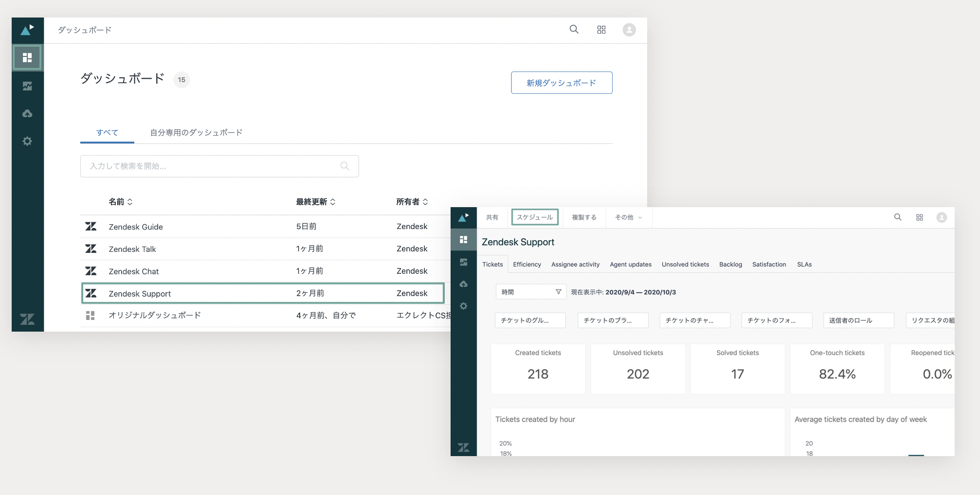Click the Explore logo in the Zendesk Support window

(x=464, y=217)
